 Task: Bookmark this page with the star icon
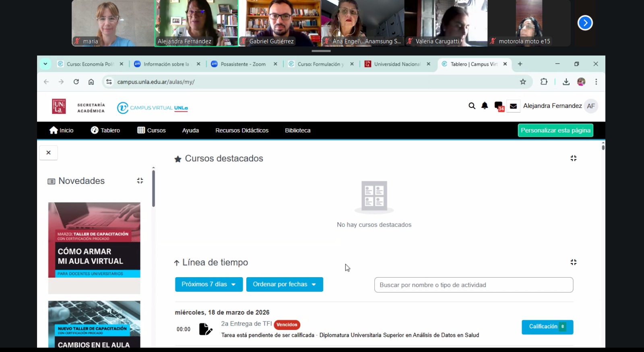coord(523,82)
